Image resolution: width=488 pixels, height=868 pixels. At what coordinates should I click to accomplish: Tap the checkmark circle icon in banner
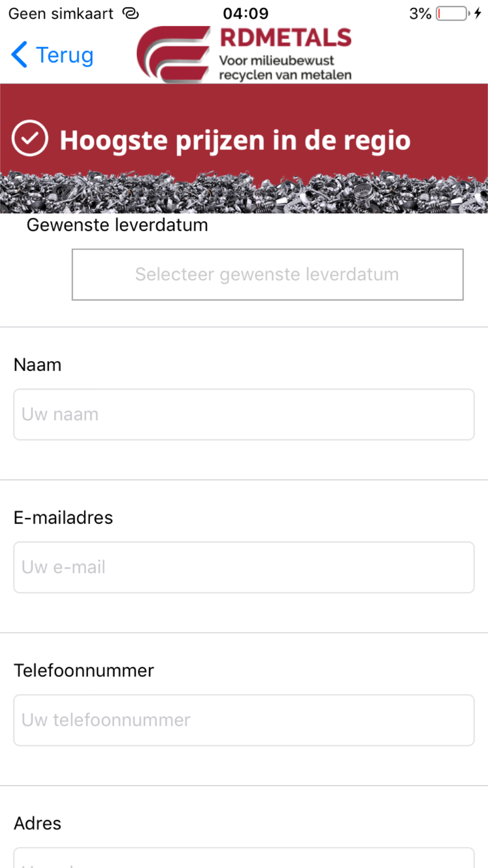tap(30, 138)
